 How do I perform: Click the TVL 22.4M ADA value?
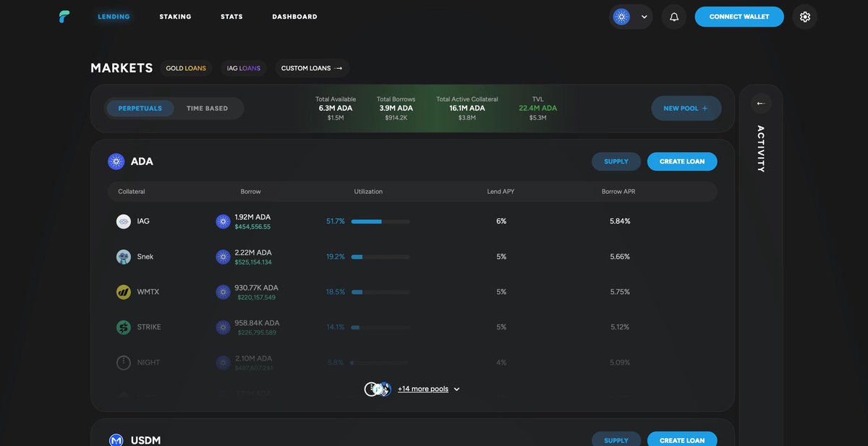[538, 108]
